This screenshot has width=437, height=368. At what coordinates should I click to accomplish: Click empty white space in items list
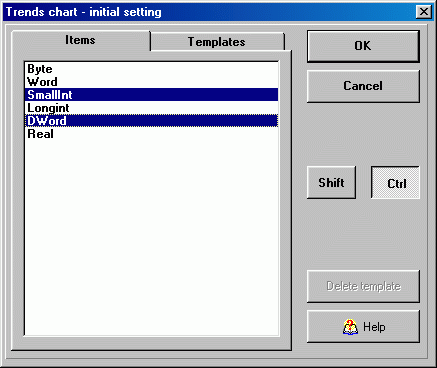(x=151, y=237)
